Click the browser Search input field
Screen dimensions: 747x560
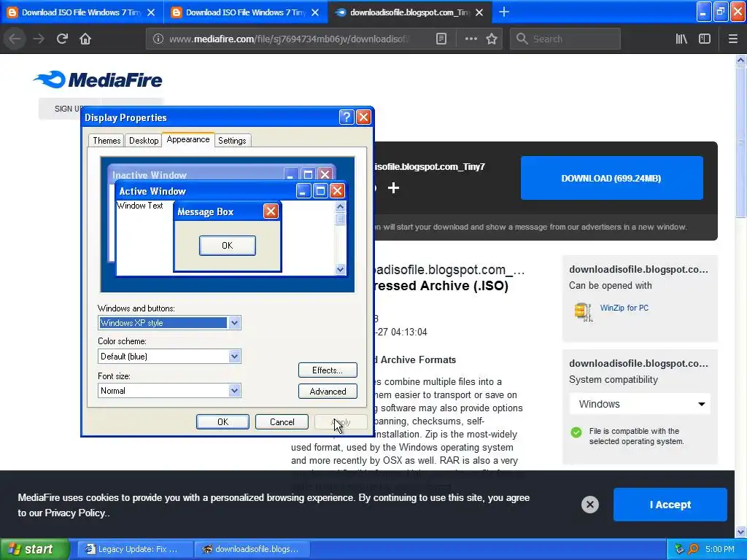[x=565, y=39]
